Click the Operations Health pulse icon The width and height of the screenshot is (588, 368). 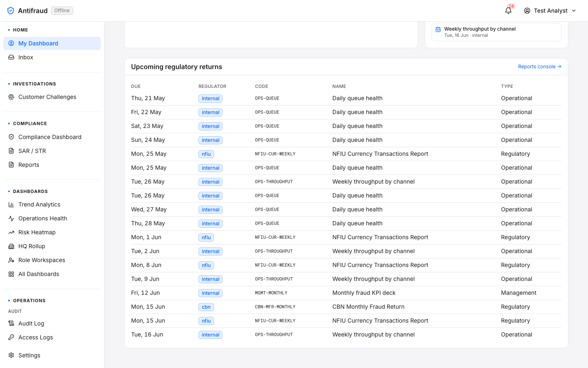(11, 218)
